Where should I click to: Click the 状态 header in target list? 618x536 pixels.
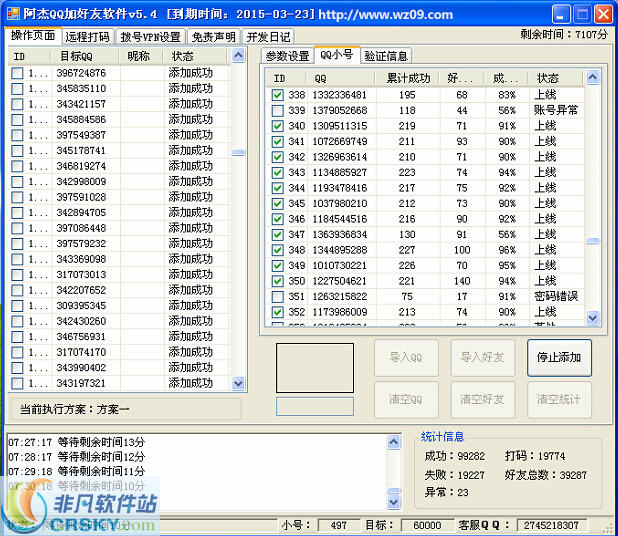pos(196,56)
